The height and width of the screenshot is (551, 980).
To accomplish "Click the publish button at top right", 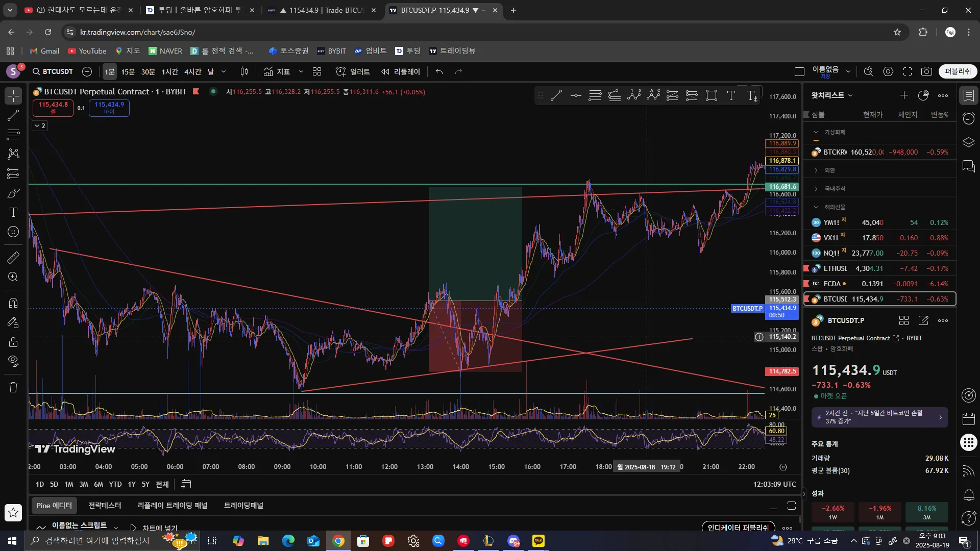I will (958, 71).
